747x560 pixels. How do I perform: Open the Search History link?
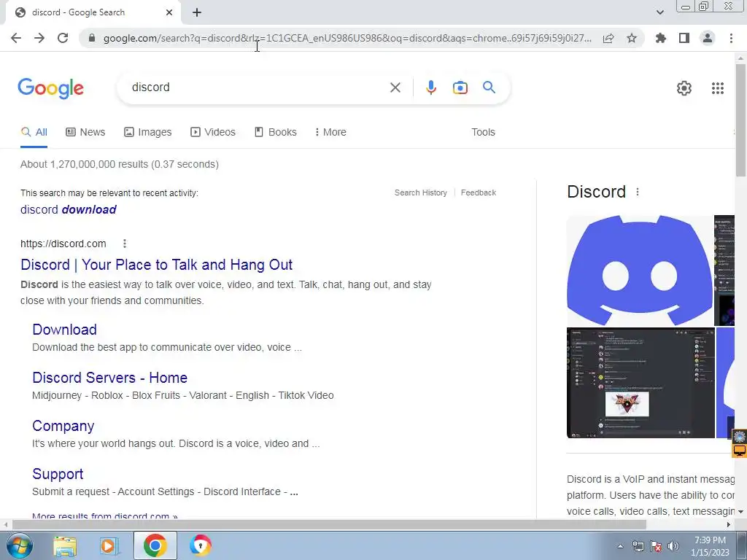click(x=421, y=192)
